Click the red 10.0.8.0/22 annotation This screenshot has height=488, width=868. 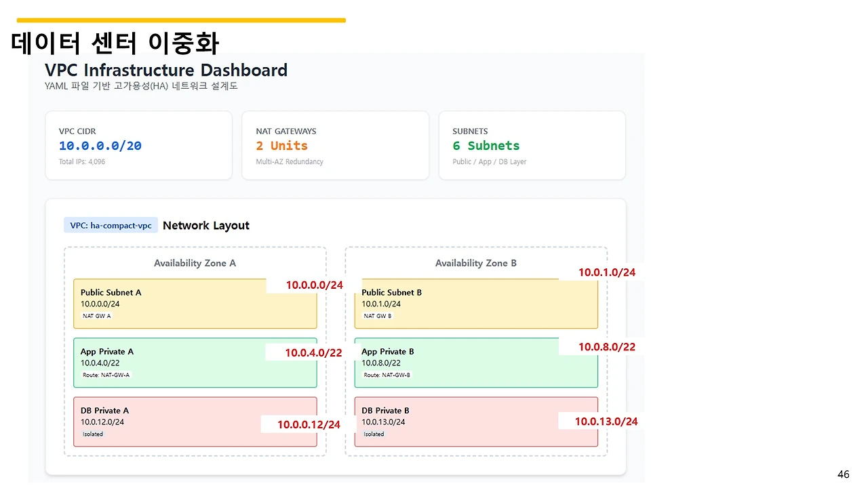point(606,347)
